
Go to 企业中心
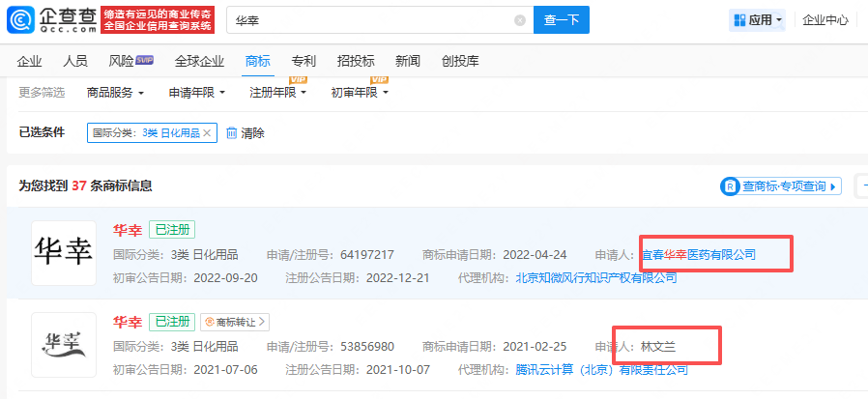pyautogui.click(x=825, y=20)
